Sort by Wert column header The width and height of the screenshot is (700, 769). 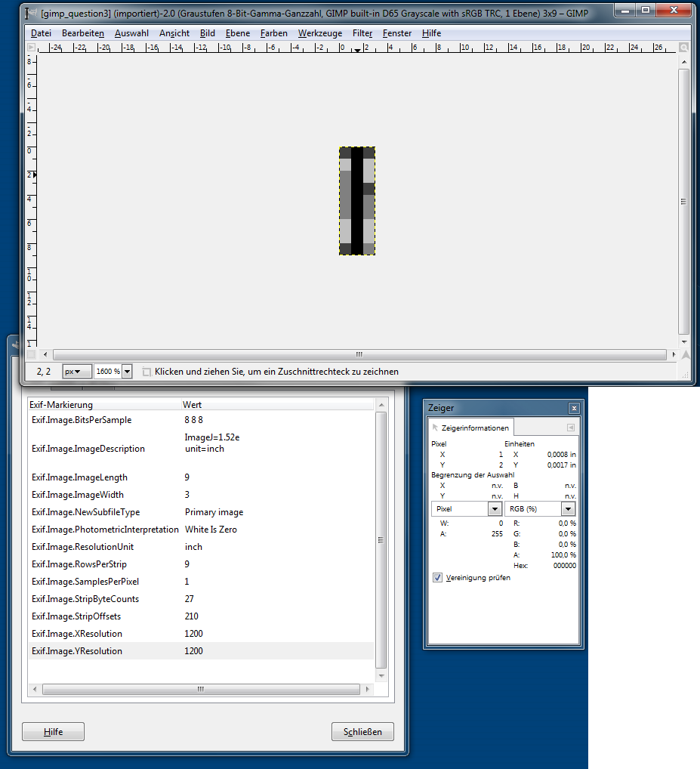tap(277, 405)
